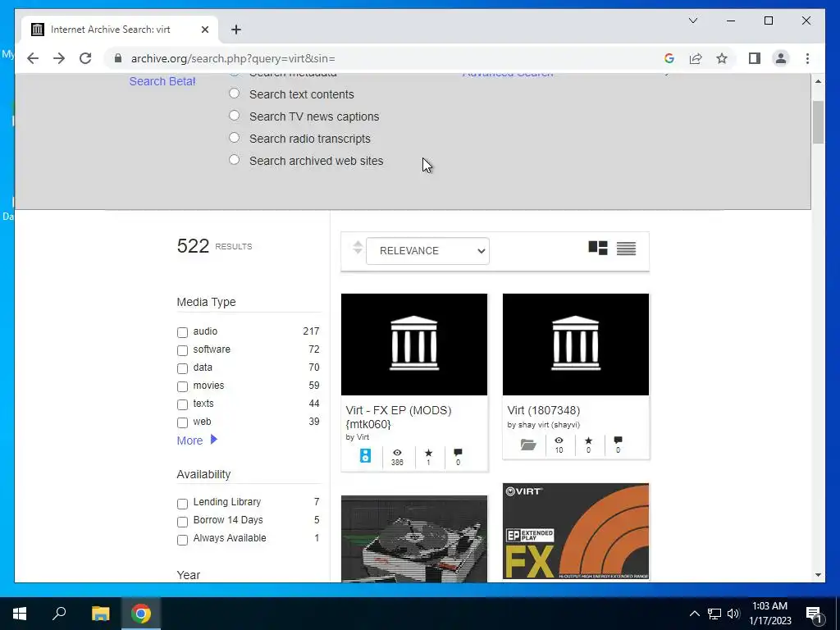This screenshot has width=840, height=630.
Task: Open the turntable image thumbnail
Action: tap(414, 538)
